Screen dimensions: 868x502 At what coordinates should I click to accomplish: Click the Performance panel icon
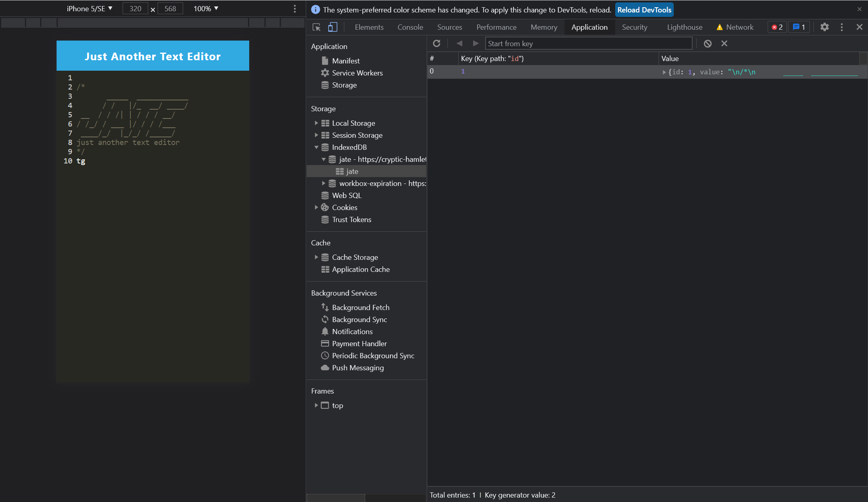(x=497, y=27)
